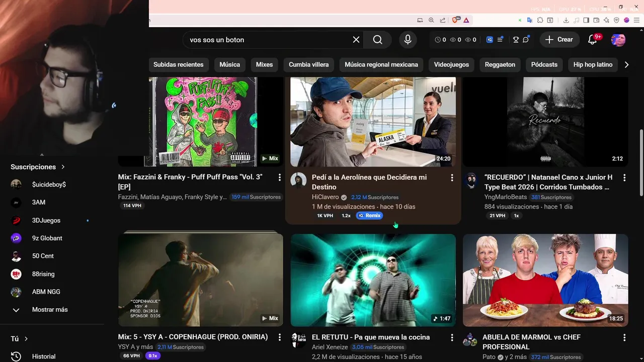Play the EL RETUTU video thumbnail
644x362 pixels.
tap(373, 280)
